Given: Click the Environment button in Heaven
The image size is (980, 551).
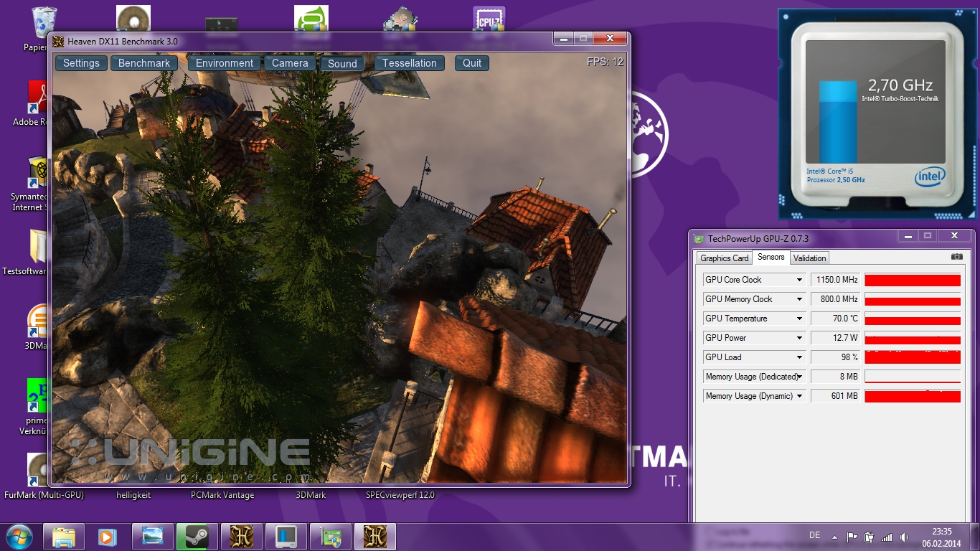Looking at the screenshot, I should click(x=225, y=63).
